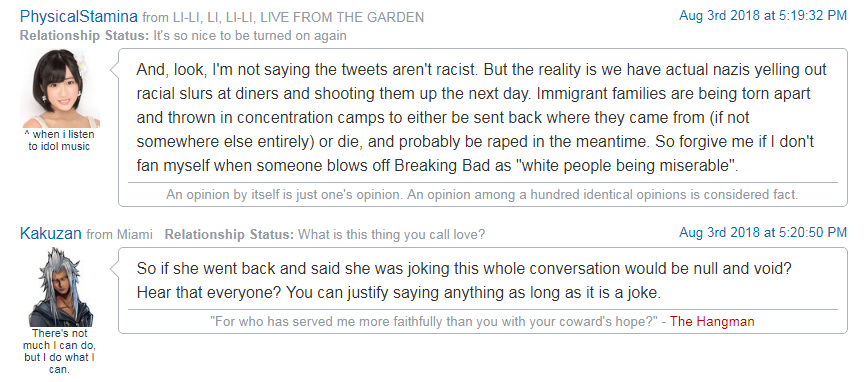Follow The Hangman link in signature

coord(712,321)
